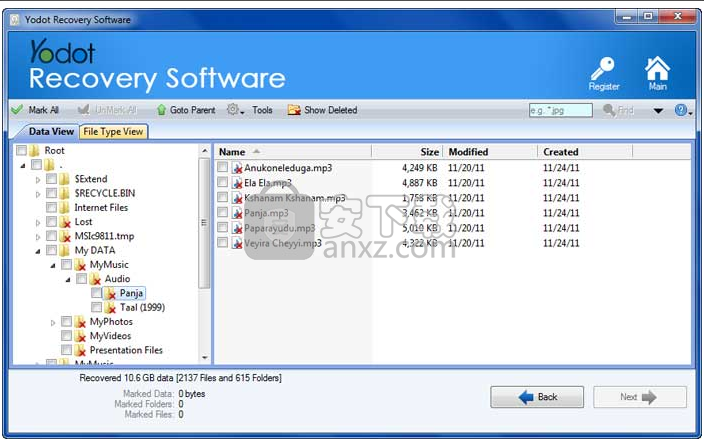The width and height of the screenshot is (704, 443).
Task: Expand the MSIc9811.tmp tree node
Action: [x=38, y=237]
